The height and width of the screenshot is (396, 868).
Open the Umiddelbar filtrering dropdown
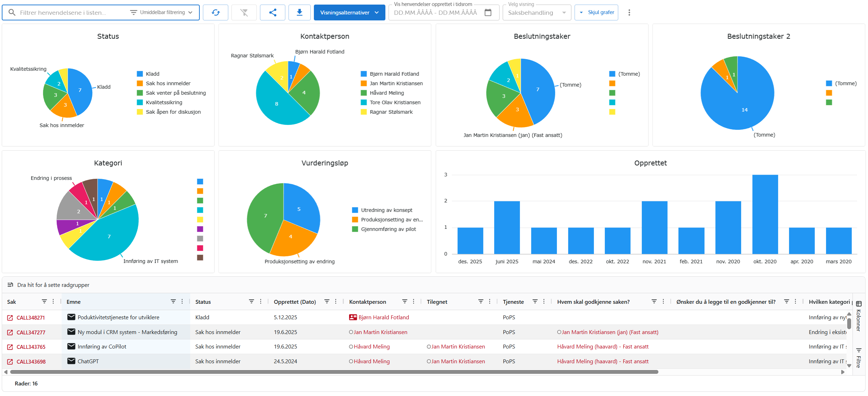(162, 13)
